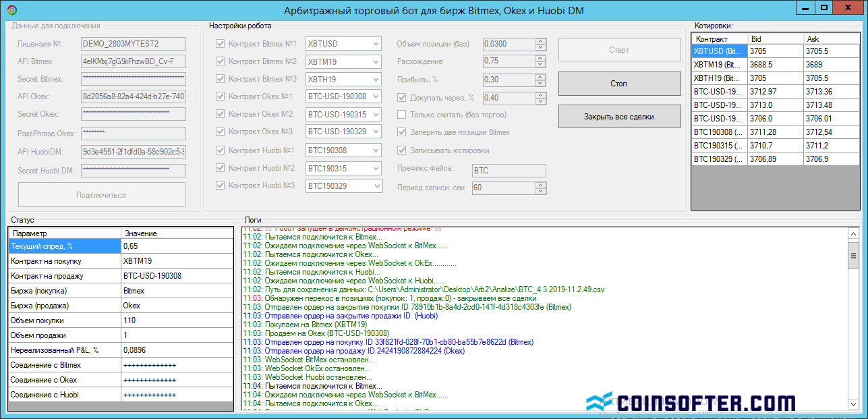Click the API HuobiDM input field

click(133, 151)
